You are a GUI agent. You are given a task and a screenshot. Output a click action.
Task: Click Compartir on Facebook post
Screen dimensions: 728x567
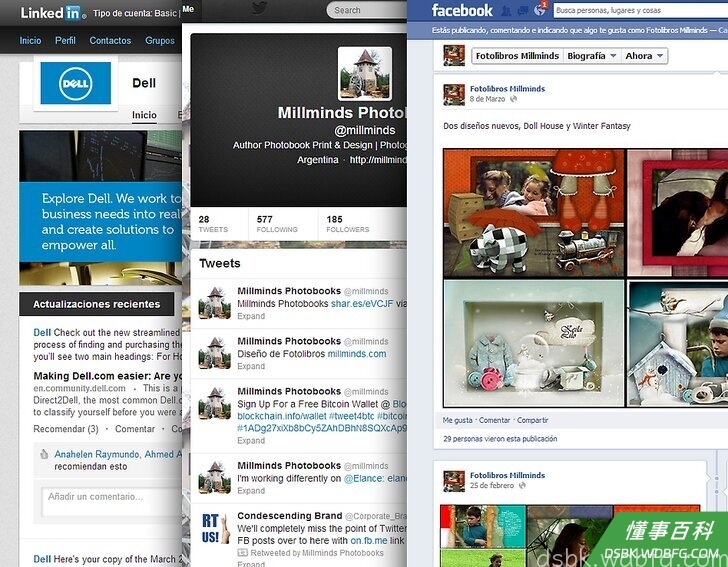point(533,420)
